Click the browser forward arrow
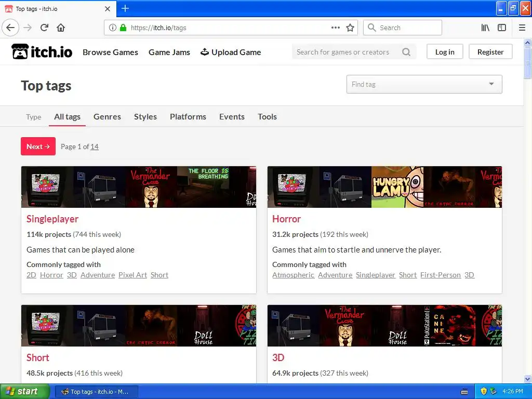Image resolution: width=532 pixels, height=399 pixels. point(28,28)
